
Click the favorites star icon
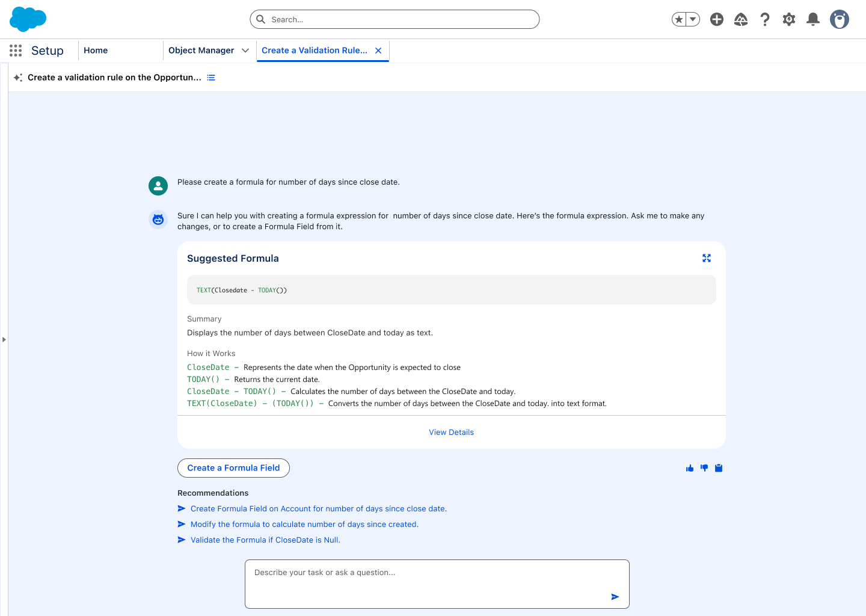[679, 19]
